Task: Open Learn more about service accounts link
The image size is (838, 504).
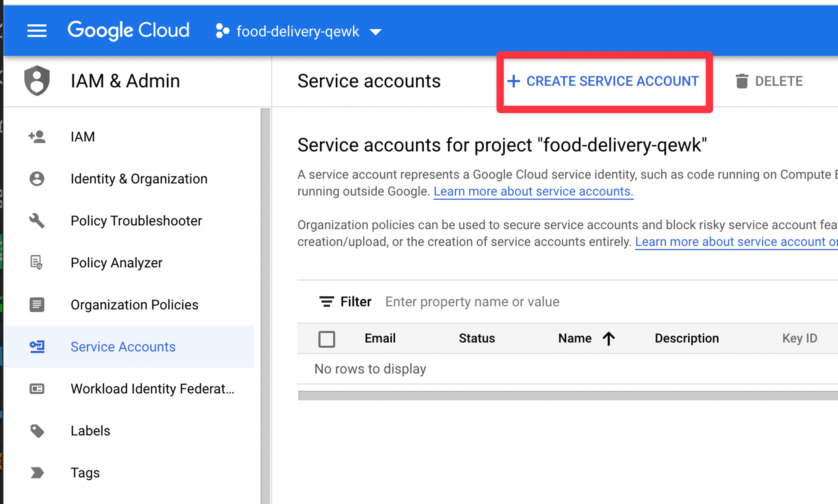Action: [x=533, y=191]
